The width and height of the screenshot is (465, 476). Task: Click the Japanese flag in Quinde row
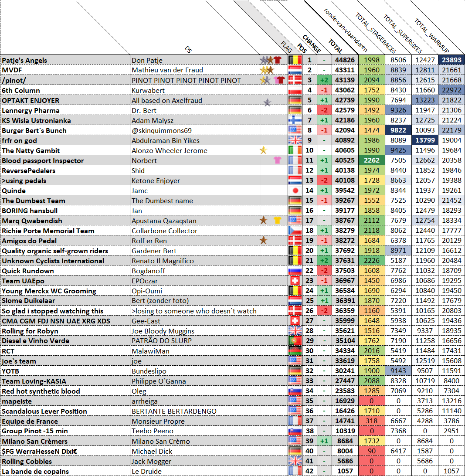(295, 190)
